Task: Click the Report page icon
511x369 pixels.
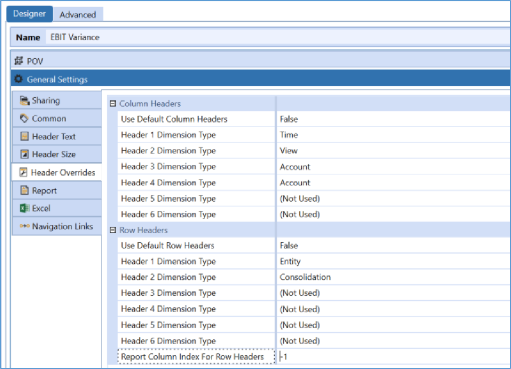Action: 24,190
